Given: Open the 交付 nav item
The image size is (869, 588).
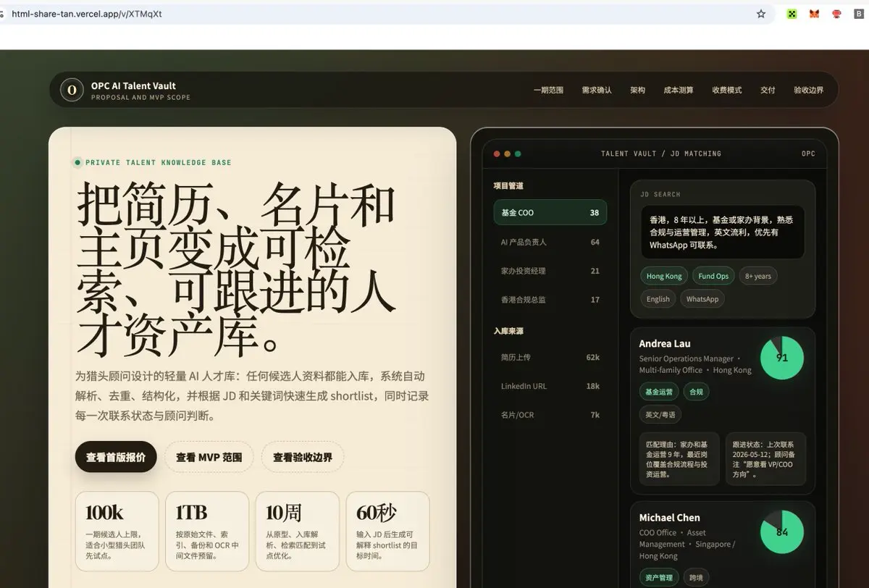Looking at the screenshot, I should tap(768, 91).
